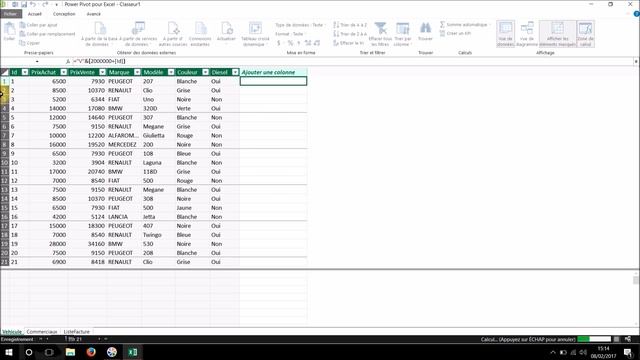Open the Couleur column filter dropdown
The width and height of the screenshot is (640, 360).
click(x=206, y=72)
